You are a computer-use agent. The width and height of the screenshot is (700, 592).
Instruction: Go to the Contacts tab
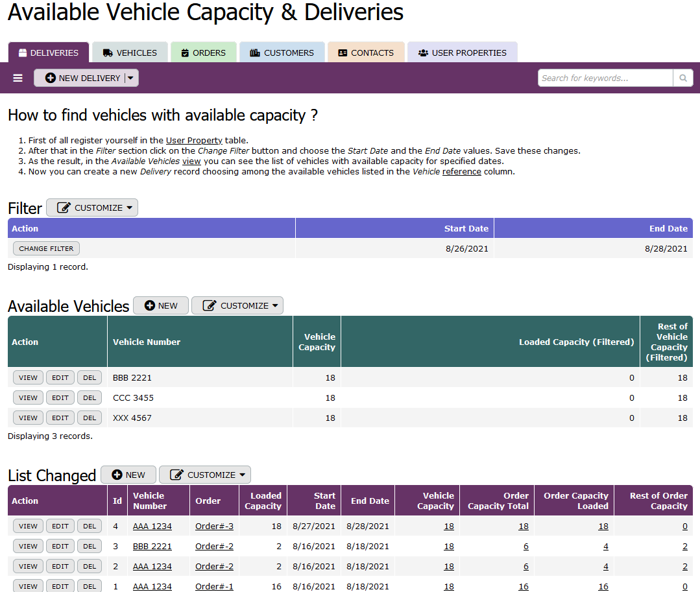(366, 53)
